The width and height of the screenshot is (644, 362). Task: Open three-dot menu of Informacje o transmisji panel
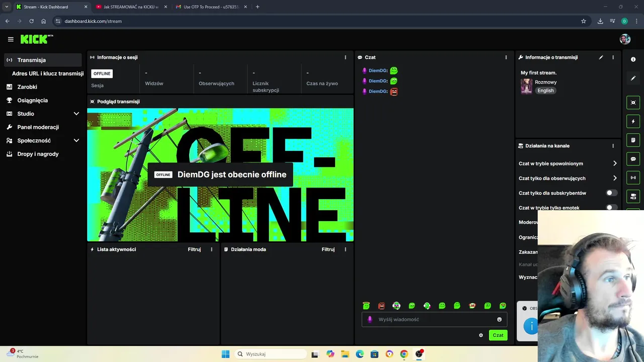pos(613,57)
